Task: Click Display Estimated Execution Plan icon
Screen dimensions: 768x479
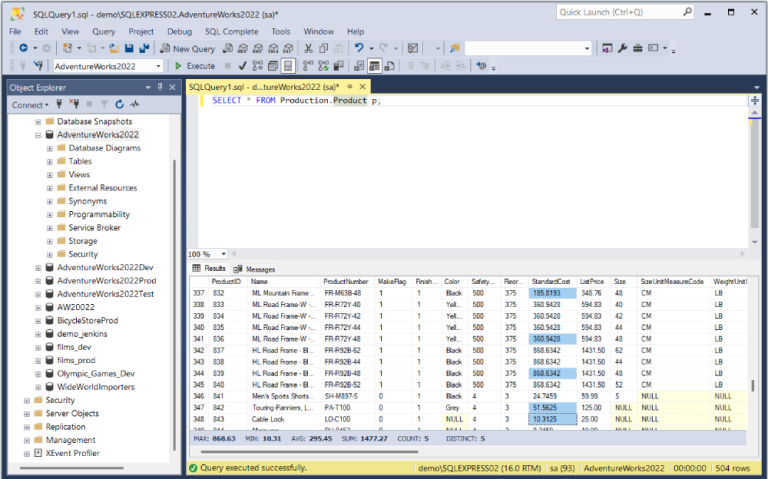Action: click(258, 66)
